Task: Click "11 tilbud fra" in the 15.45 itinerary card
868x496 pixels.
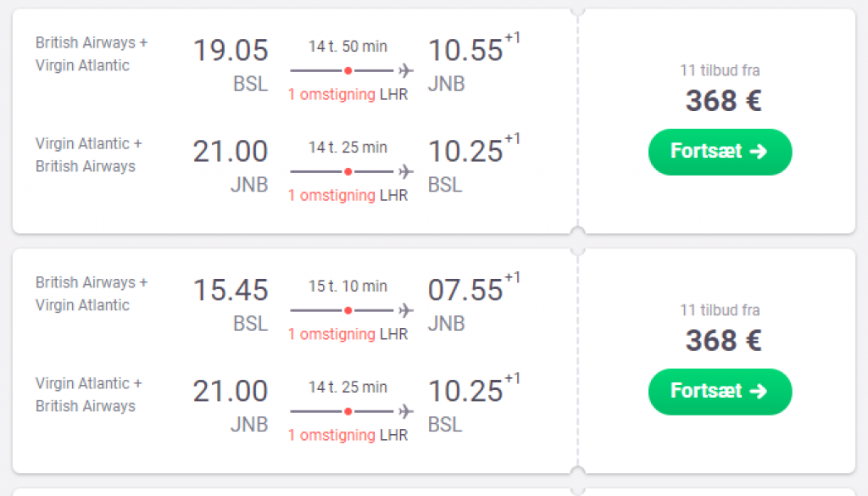Action: (720, 310)
